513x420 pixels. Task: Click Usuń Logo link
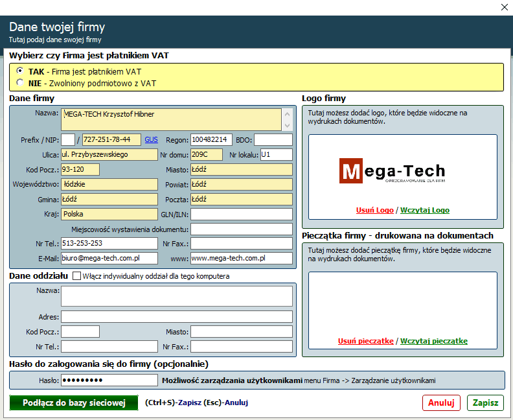[x=374, y=210]
